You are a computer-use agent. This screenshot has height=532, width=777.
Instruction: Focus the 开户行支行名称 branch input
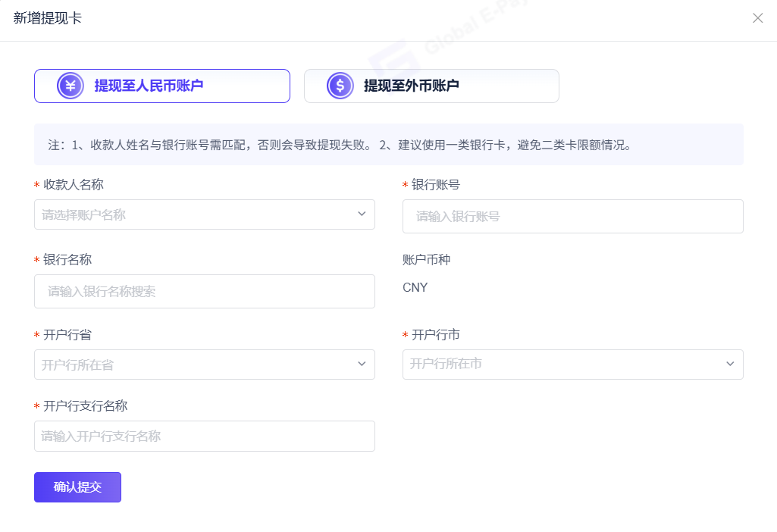pyautogui.click(x=204, y=437)
